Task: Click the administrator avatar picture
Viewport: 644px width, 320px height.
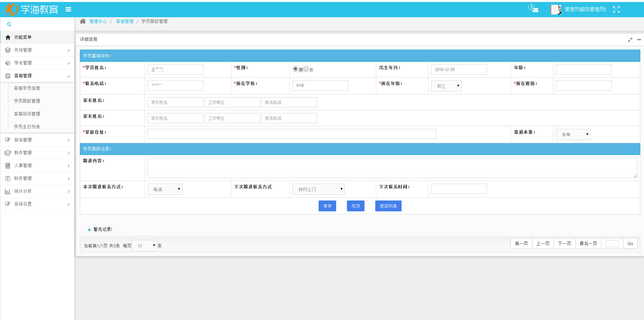Action: point(556,9)
